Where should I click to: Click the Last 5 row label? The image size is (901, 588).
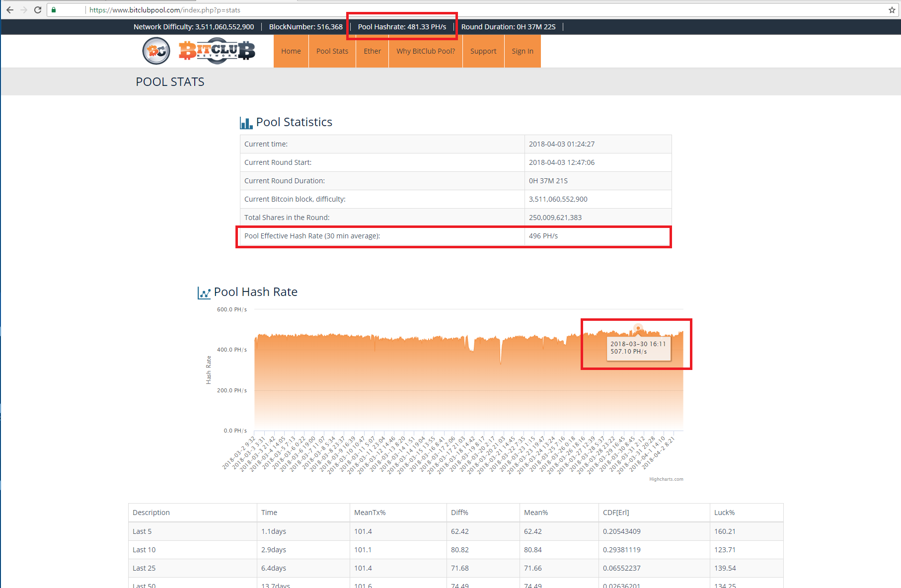pyautogui.click(x=142, y=531)
